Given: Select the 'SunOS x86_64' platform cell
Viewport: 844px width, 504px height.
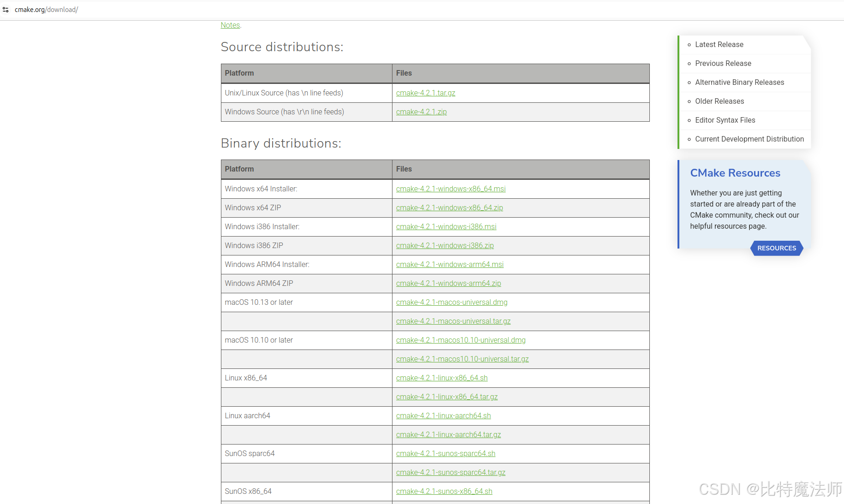Looking at the screenshot, I should pyautogui.click(x=307, y=492).
